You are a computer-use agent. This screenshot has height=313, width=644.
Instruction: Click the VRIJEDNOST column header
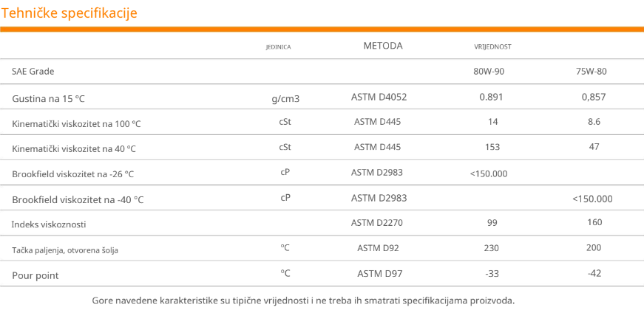[x=492, y=47]
